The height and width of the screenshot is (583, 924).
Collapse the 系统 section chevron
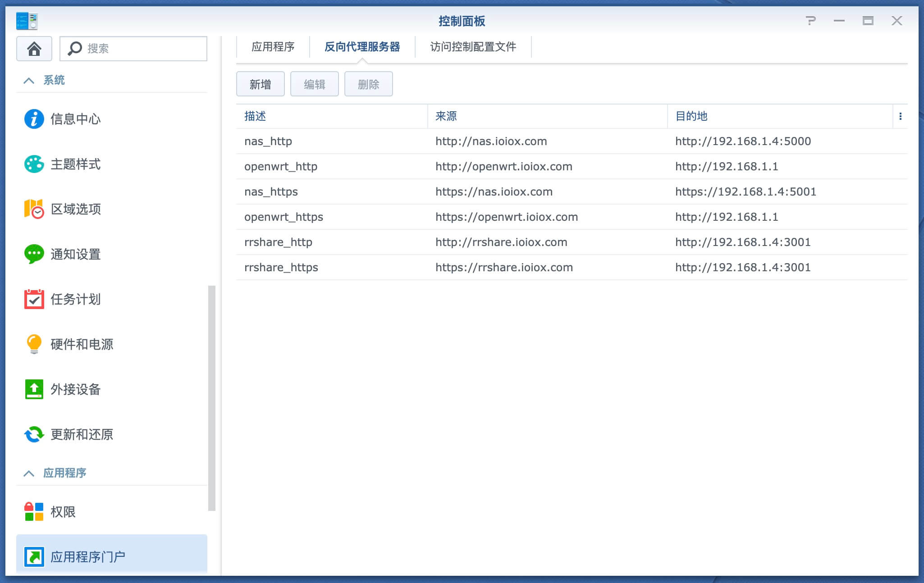pos(29,81)
